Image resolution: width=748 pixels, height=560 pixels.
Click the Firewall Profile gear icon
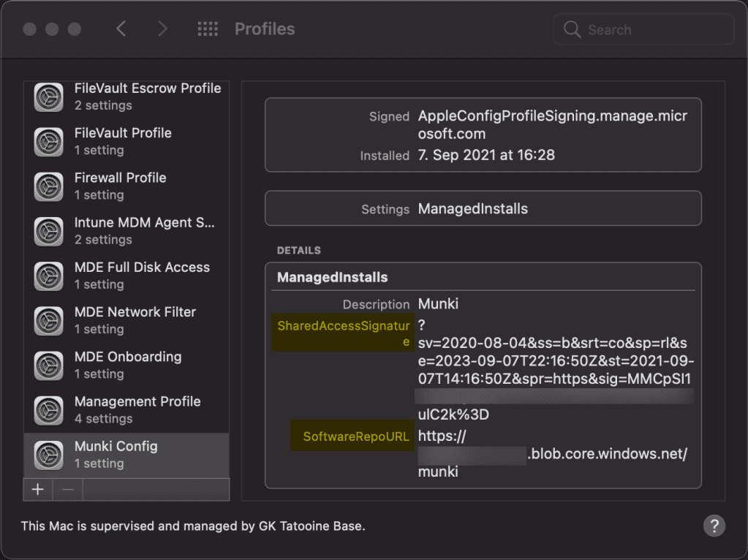coord(49,187)
